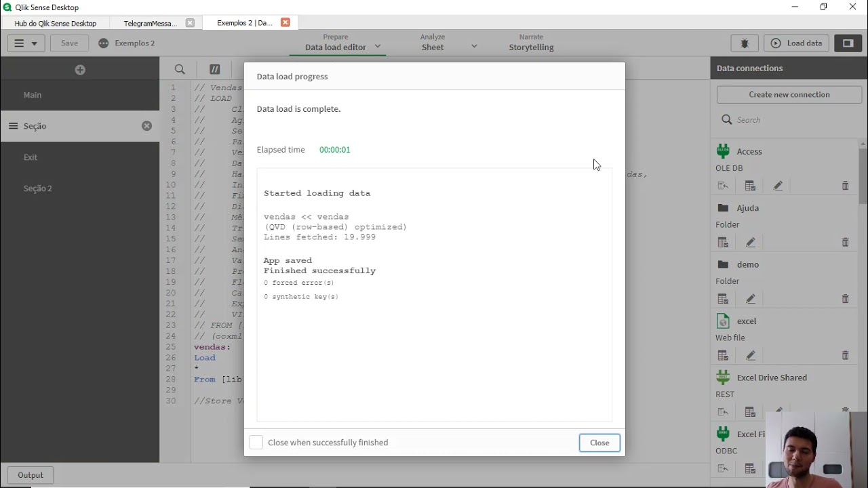Select data from demo folder
This screenshot has width=868, height=488.
[723, 299]
